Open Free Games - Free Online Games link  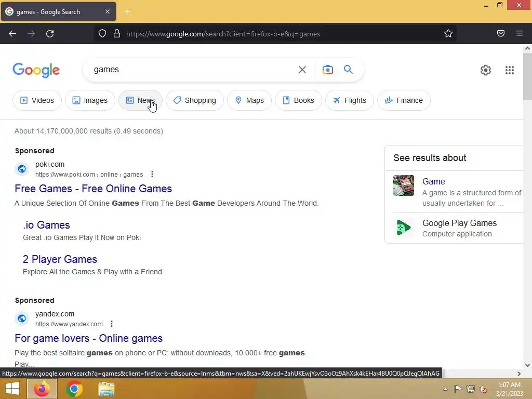94,189
